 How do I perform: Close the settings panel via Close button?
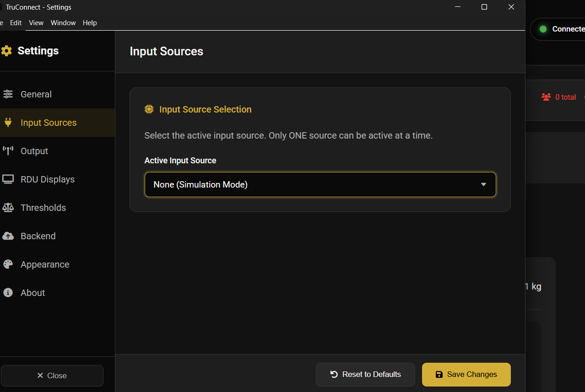pyautogui.click(x=52, y=376)
